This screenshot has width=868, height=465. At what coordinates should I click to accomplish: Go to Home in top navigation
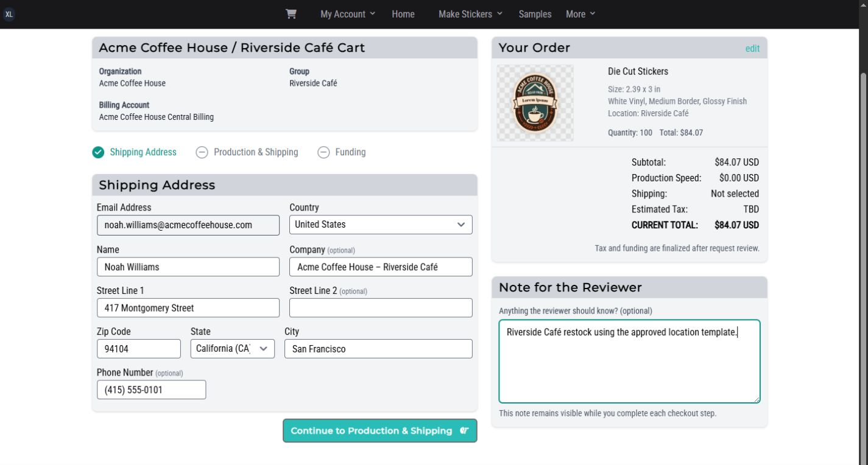[403, 14]
